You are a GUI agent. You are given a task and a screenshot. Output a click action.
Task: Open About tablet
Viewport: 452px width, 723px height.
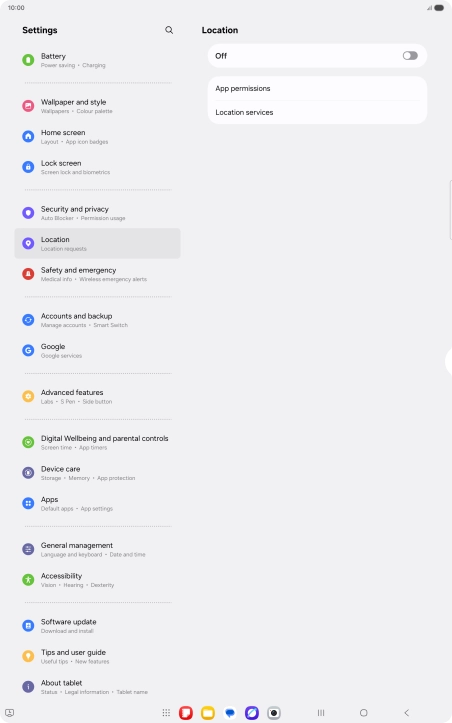coord(97,687)
